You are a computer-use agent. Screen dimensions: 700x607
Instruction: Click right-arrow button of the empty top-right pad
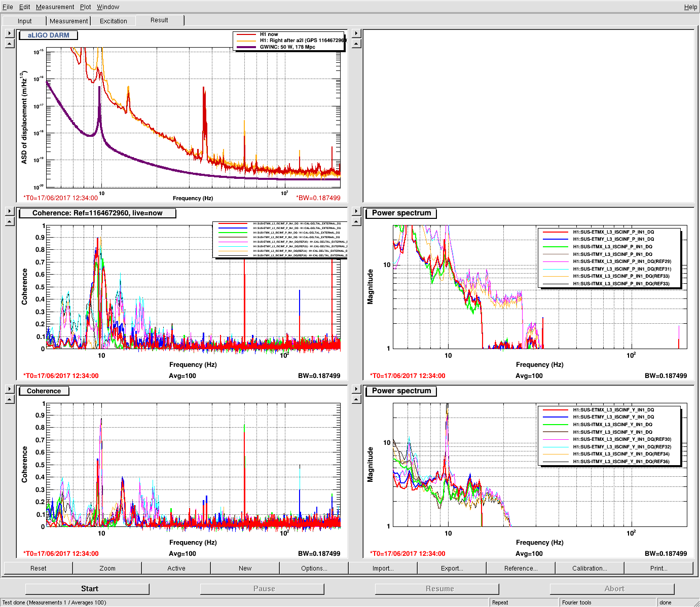(356, 33)
